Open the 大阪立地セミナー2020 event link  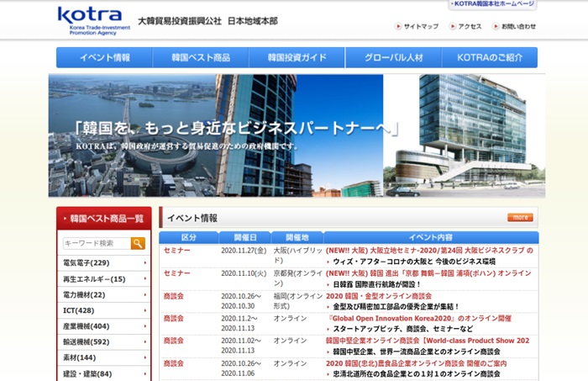429,251
